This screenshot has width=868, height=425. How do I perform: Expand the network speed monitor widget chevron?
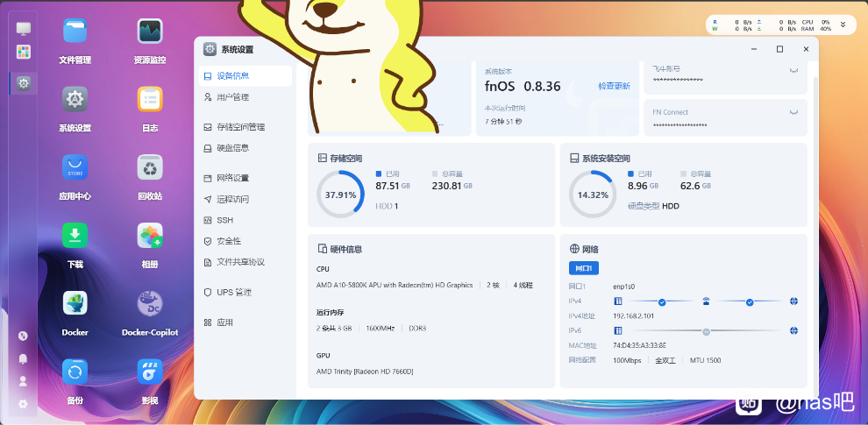pos(843,25)
